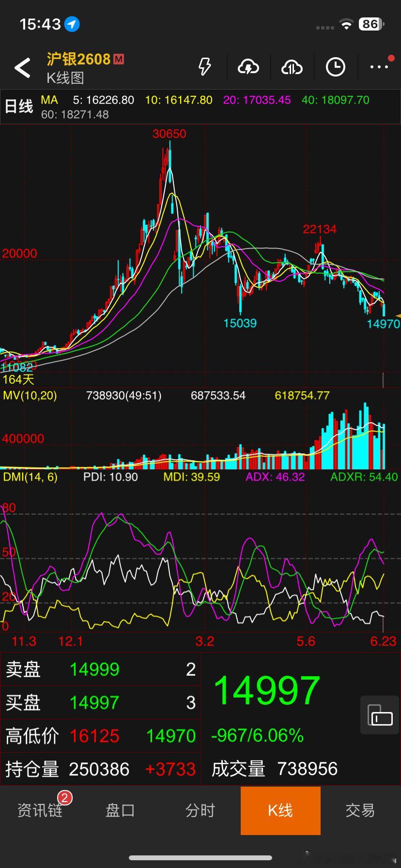
Task: Open the lightning quick-trade icon
Action: coord(205,67)
